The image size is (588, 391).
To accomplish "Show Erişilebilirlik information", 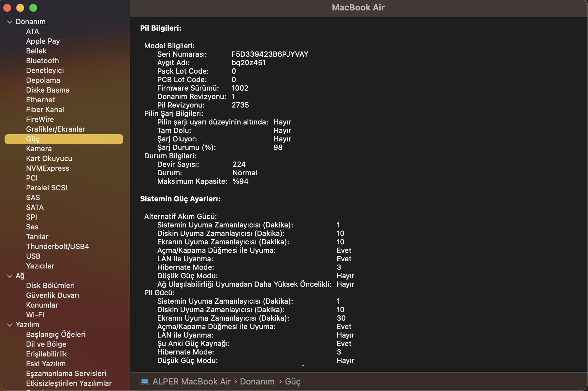I will pyautogui.click(x=46, y=354).
